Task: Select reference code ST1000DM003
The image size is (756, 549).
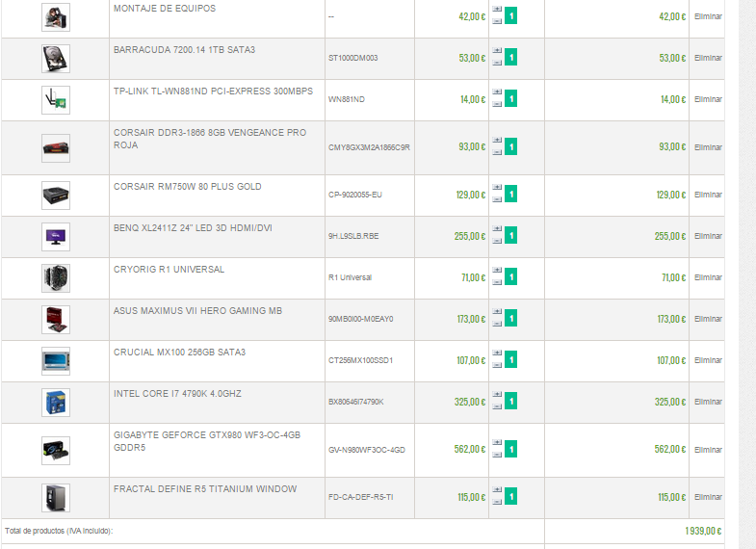Action: pyautogui.click(x=352, y=58)
